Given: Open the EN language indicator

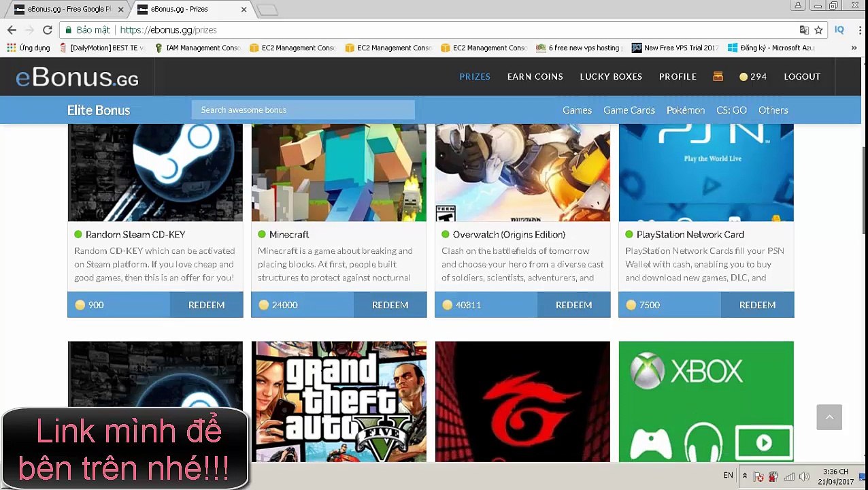Looking at the screenshot, I should point(728,476).
